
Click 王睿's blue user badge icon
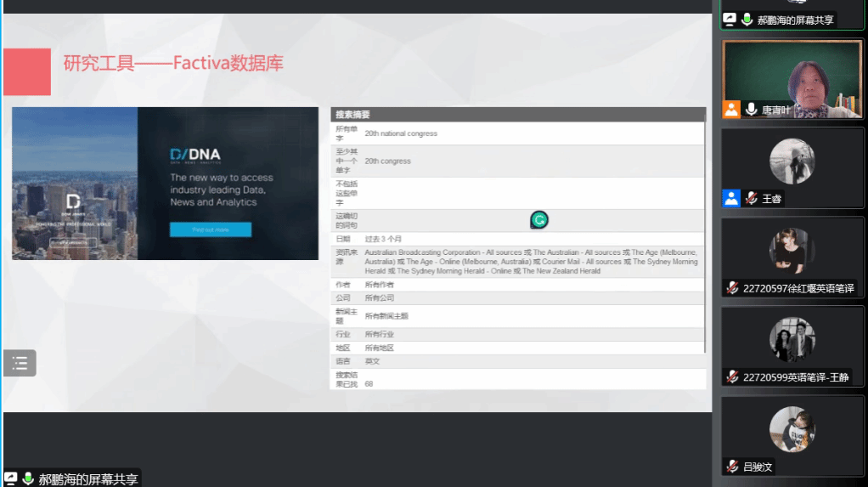731,198
